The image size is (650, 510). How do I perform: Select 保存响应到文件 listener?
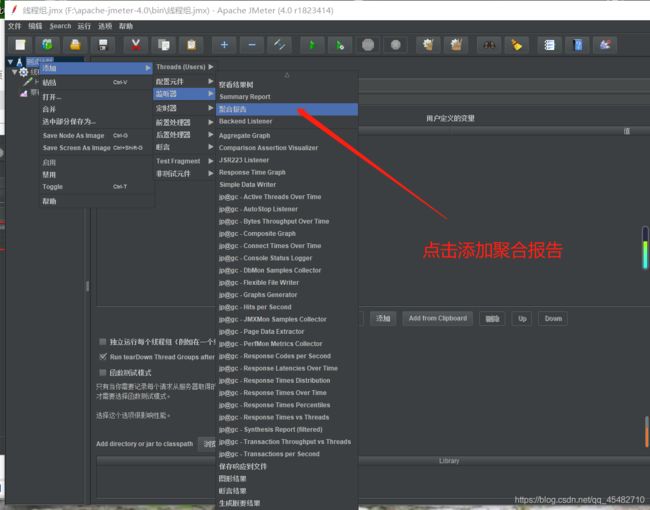coord(287,466)
